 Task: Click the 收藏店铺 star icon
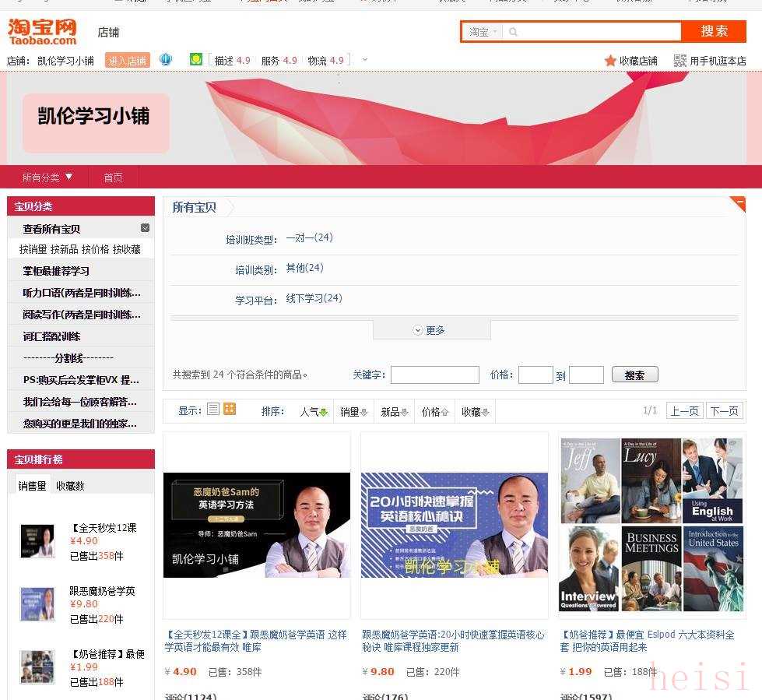[610, 61]
